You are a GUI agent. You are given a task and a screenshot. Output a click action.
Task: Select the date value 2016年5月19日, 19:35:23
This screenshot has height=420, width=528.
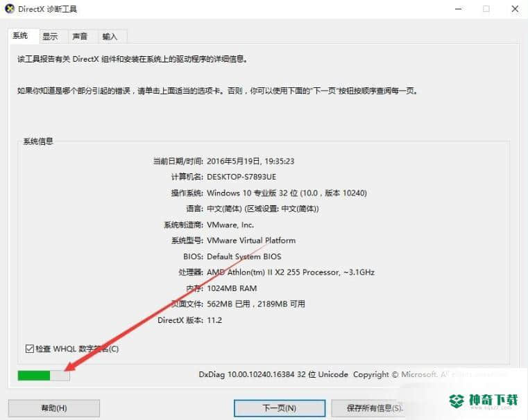tap(250, 161)
